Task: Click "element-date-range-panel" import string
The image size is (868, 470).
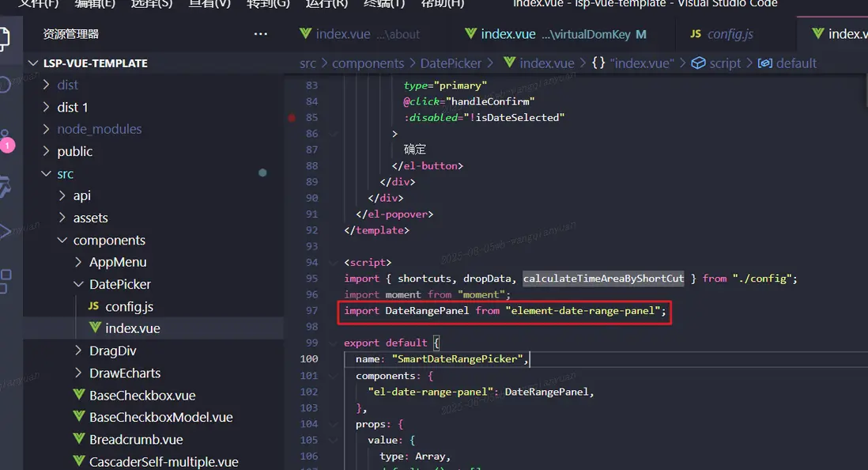Action: [x=583, y=311]
